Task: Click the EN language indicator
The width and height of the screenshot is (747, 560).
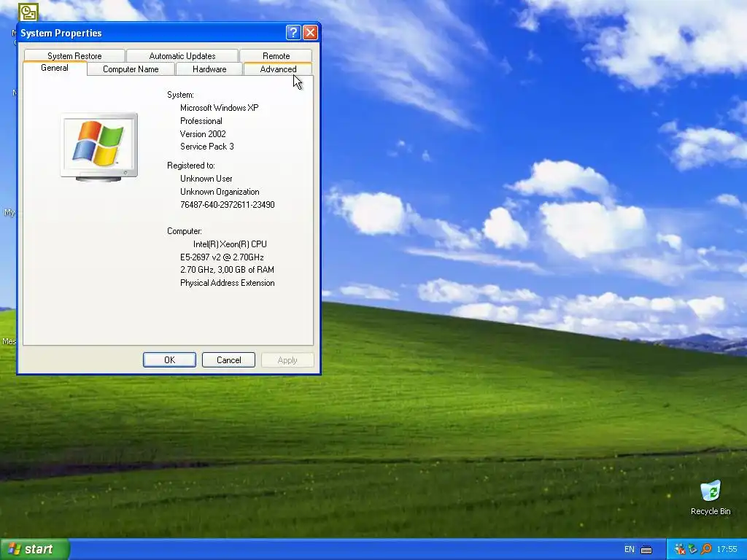Action: pos(630,550)
